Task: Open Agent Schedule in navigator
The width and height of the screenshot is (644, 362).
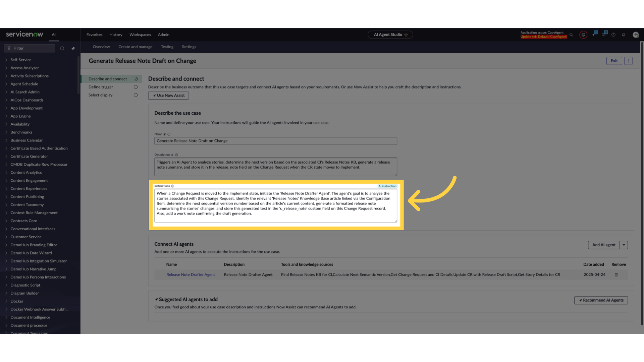Action: click(x=24, y=84)
